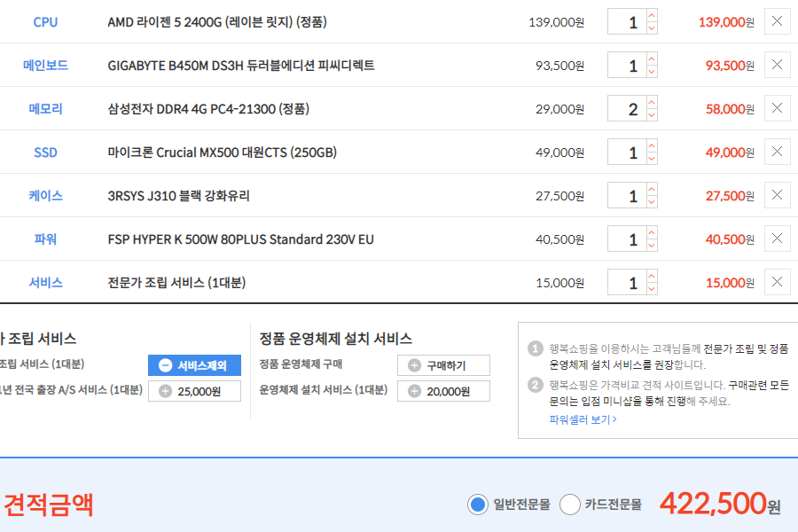Increase 파워 quantity with the up arrow
This screenshot has height=532, width=798.
652,232
